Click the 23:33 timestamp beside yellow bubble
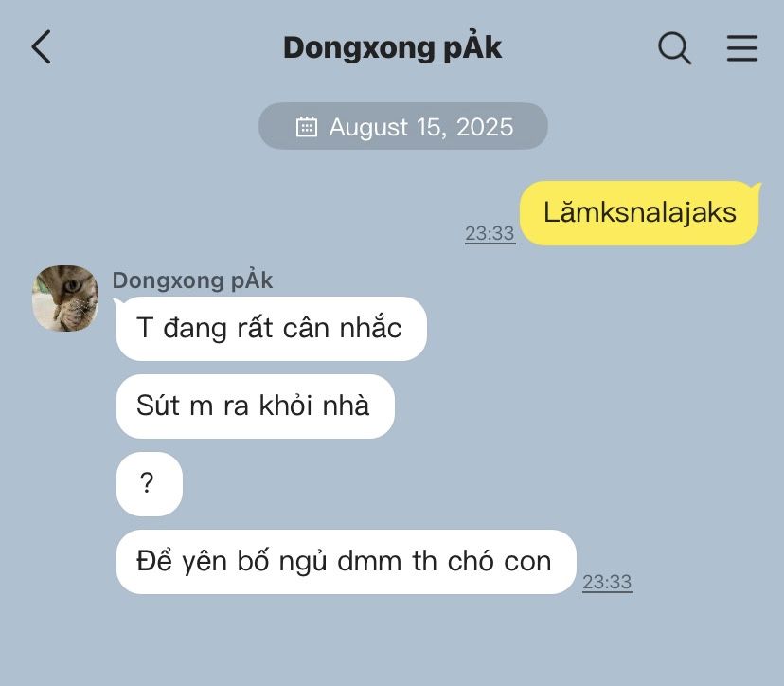Viewport: 784px width, 686px height. pyautogui.click(x=490, y=233)
